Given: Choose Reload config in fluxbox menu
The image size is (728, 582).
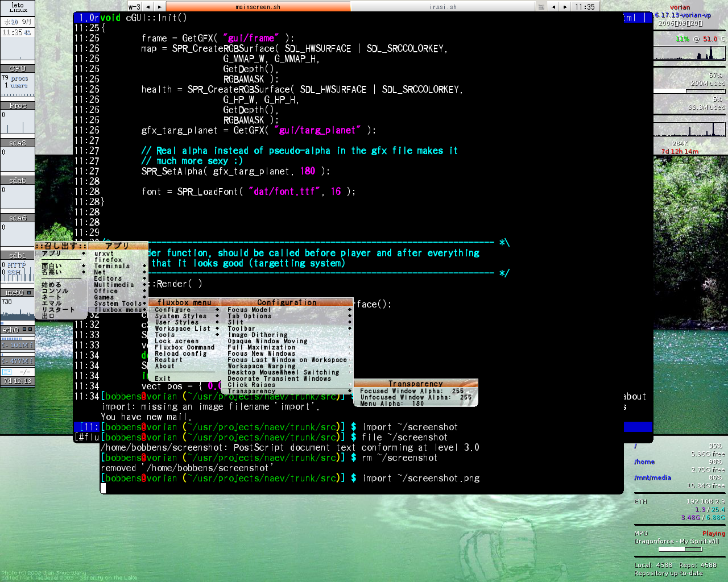Looking at the screenshot, I should click(x=181, y=354).
